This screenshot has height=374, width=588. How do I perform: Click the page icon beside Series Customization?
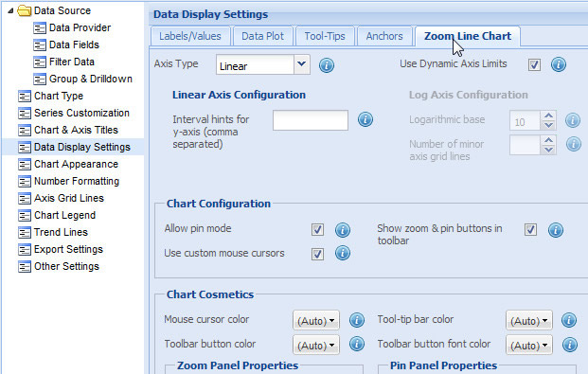25,113
